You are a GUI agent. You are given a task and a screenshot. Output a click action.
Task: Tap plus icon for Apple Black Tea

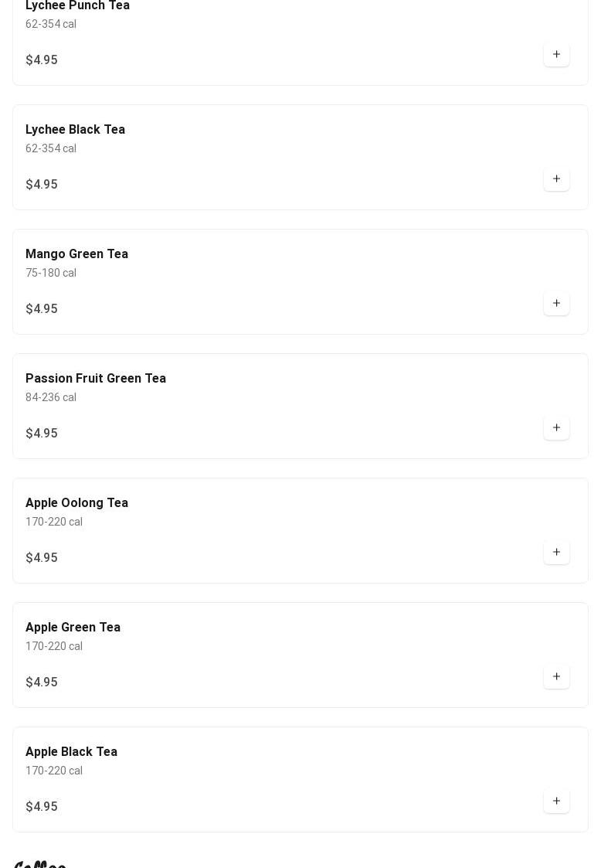point(556,802)
